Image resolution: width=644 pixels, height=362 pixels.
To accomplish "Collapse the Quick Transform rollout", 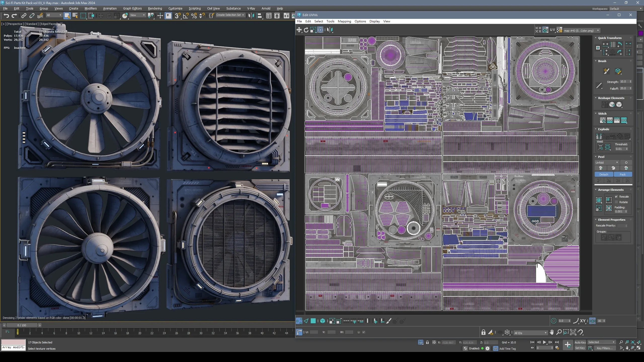I will [596, 38].
